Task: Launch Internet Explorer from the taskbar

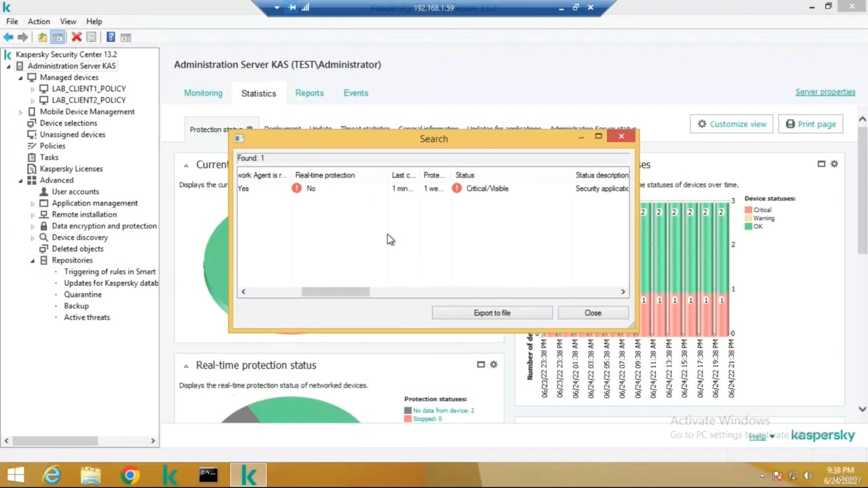Action: tap(52, 475)
